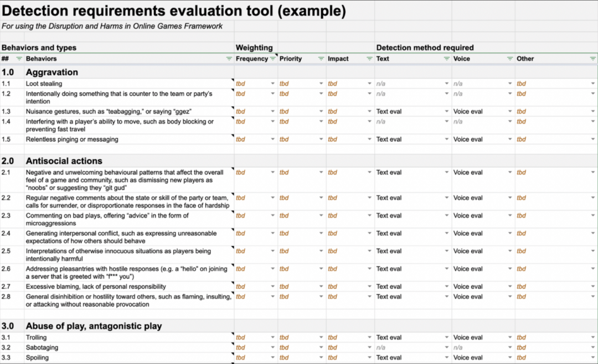The height and width of the screenshot is (364, 598).
Task: Expand Text eval dropdown for row 1.3
Action: pyautogui.click(x=447, y=111)
